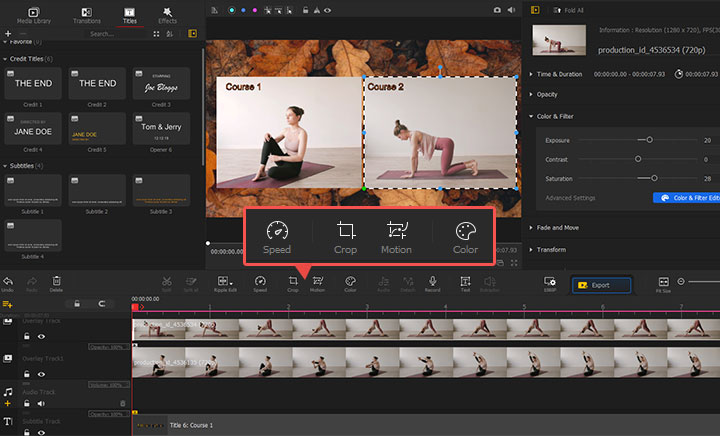Viewport: 720px width, 436px height.
Task: Take a snapshot with the preview camera icon
Action: click(x=497, y=8)
